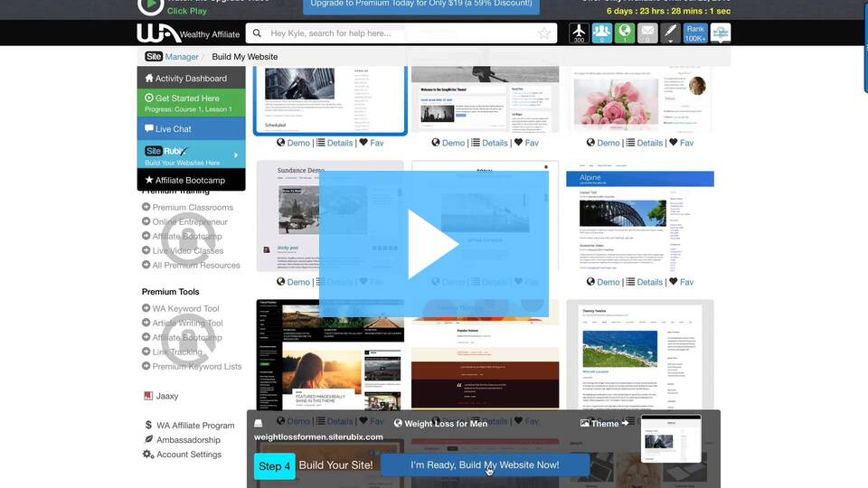Open the envelope messages icon
The image size is (868, 488).
[647, 33]
